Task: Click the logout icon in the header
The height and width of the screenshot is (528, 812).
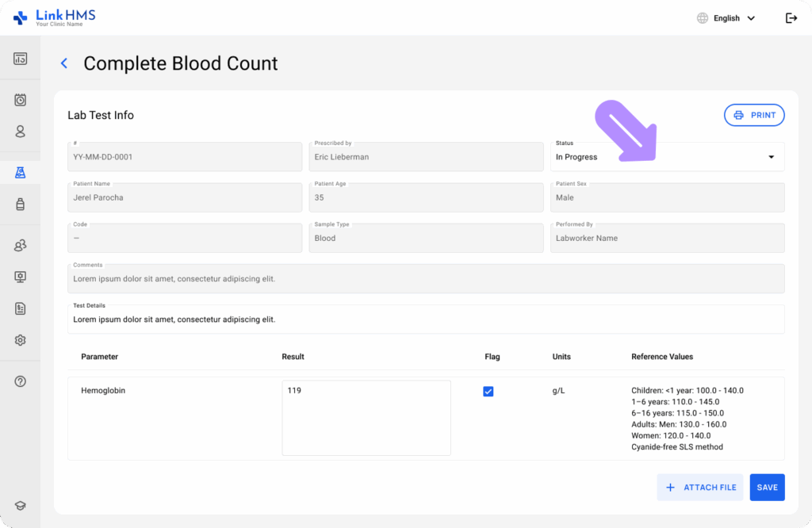Action: pos(791,18)
